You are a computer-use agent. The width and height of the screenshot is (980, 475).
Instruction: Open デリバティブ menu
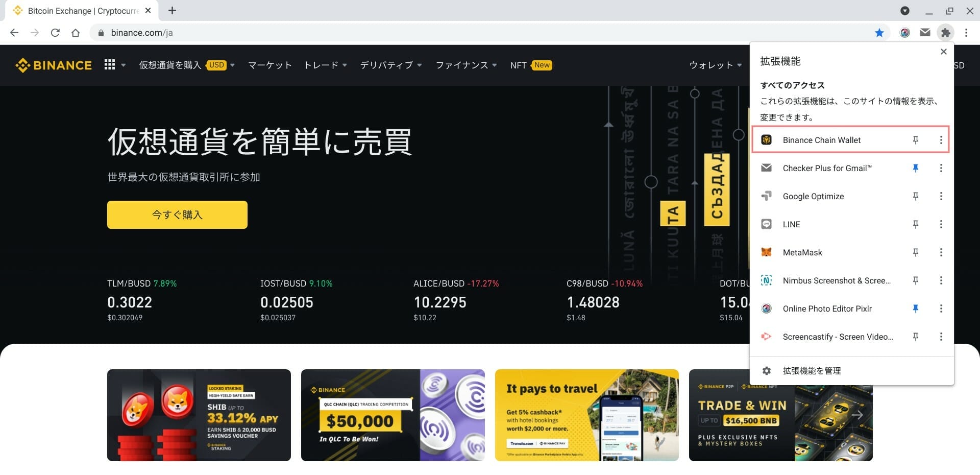pyautogui.click(x=391, y=65)
